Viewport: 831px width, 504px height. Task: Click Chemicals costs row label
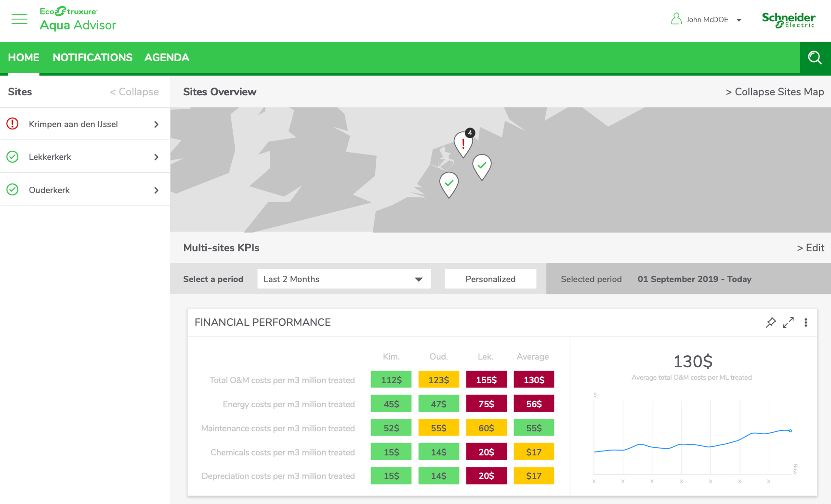point(282,452)
